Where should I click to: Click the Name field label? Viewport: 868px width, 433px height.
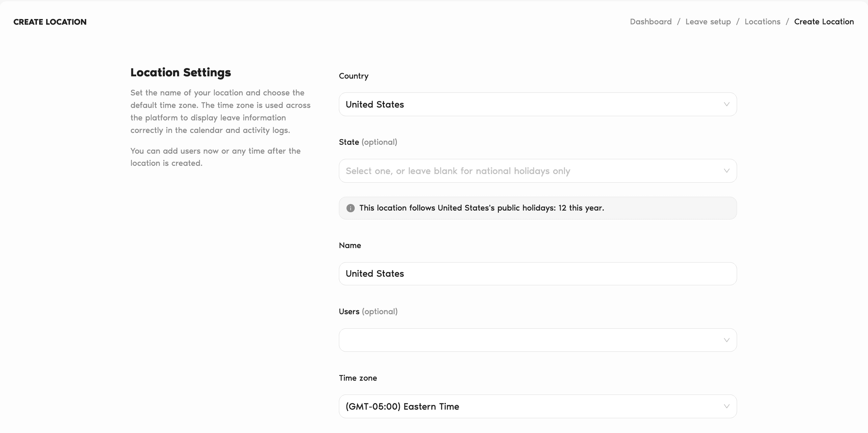350,245
